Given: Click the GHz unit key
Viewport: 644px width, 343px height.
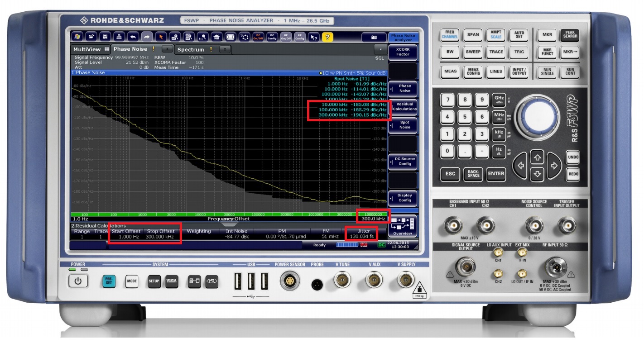Looking at the screenshot, I should click(x=499, y=100).
